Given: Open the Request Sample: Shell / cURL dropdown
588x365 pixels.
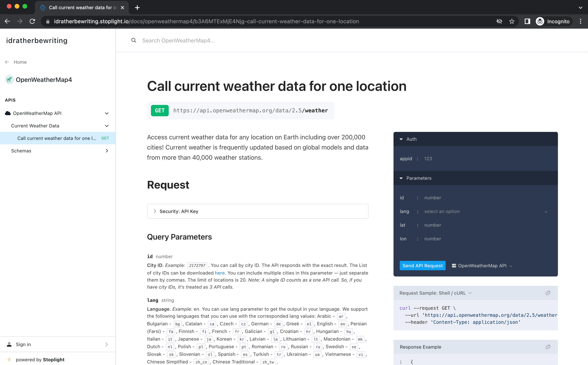Looking at the screenshot, I should tap(470, 293).
